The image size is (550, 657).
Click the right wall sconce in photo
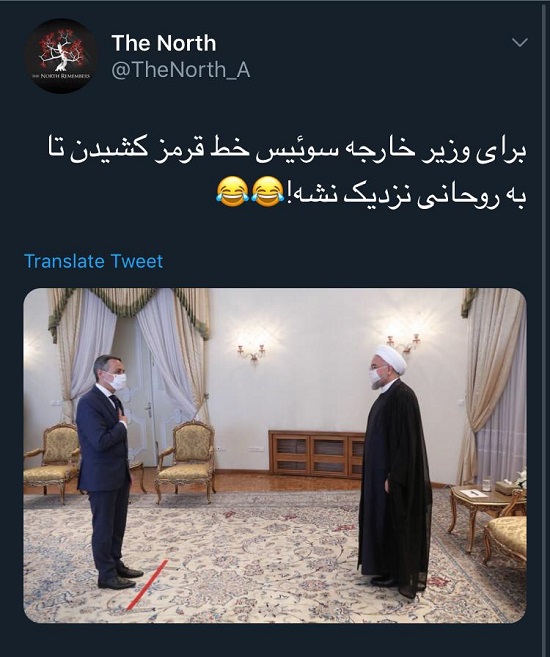404,343
